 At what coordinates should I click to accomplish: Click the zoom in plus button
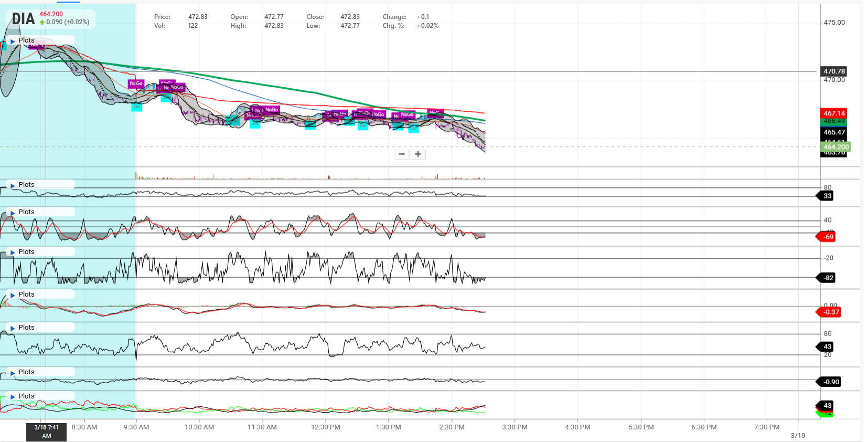click(x=418, y=154)
